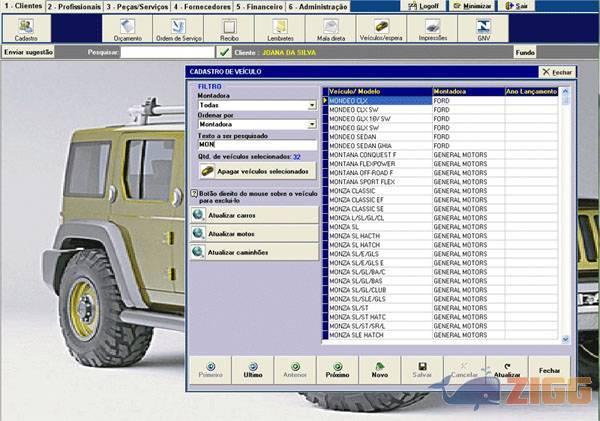The width and height of the screenshot is (600, 421).
Task: Open the 6 - Administração tab
Action: click(318, 7)
